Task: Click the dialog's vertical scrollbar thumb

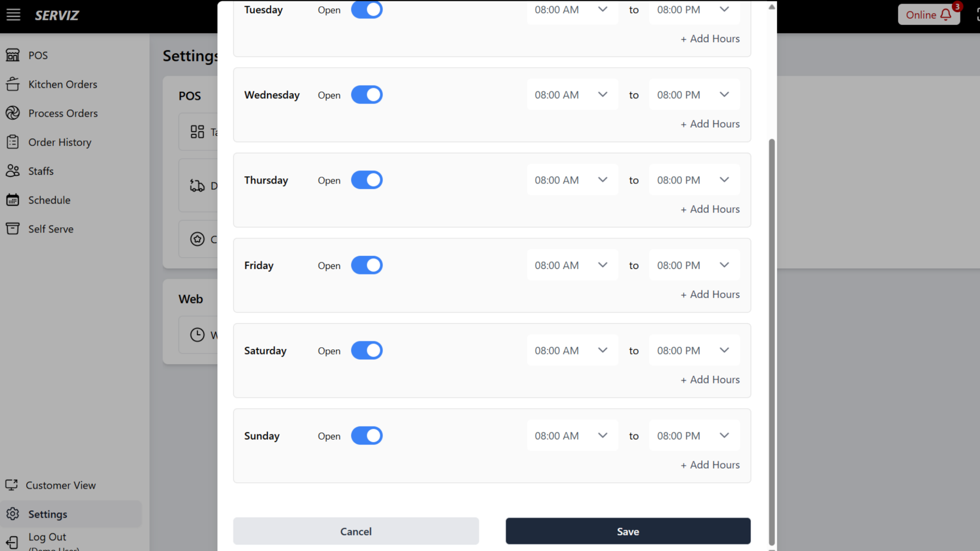Action: click(x=771, y=342)
